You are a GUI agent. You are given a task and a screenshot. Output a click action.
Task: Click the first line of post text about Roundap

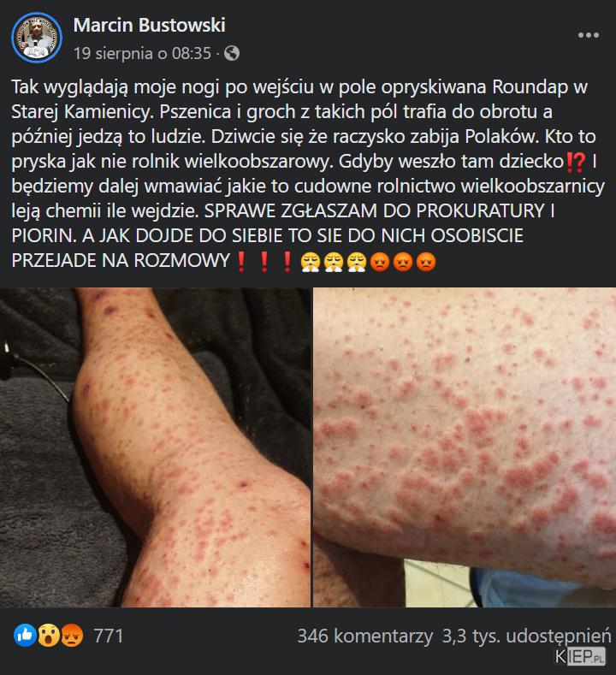299,87
